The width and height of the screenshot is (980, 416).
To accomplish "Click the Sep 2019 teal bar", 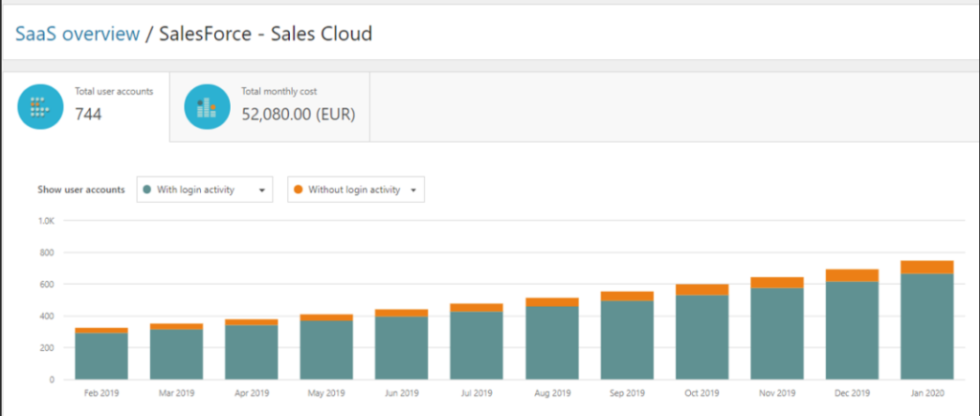I will [627, 340].
